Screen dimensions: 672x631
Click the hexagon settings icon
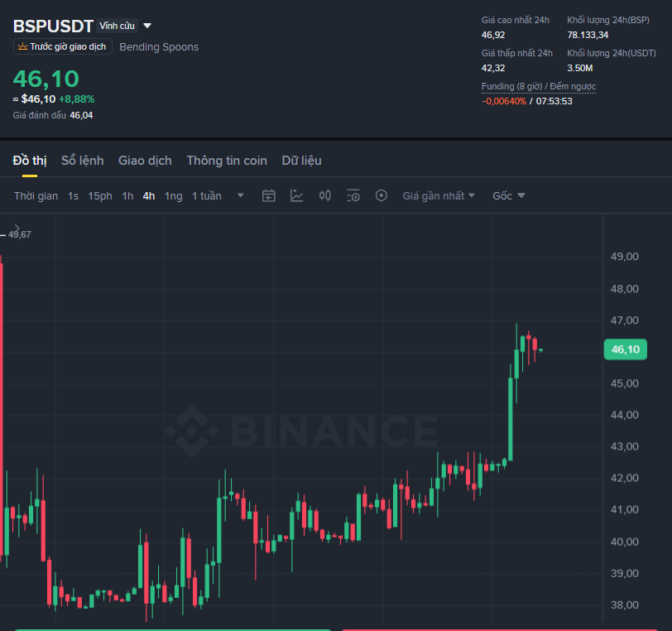pyautogui.click(x=381, y=196)
